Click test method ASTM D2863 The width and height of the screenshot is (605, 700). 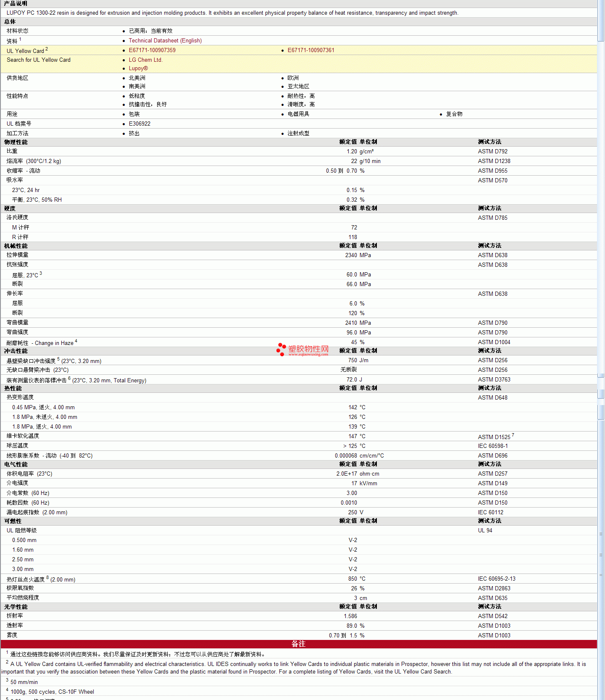pyautogui.click(x=494, y=589)
